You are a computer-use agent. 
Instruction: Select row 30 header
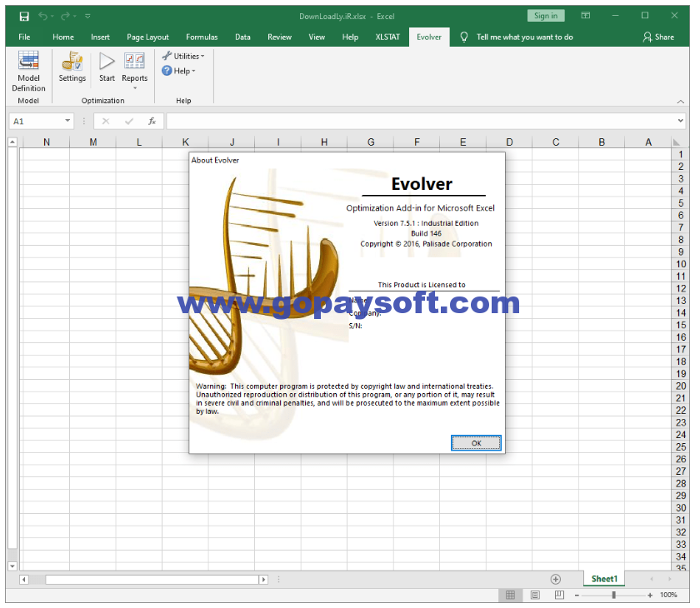coord(680,507)
